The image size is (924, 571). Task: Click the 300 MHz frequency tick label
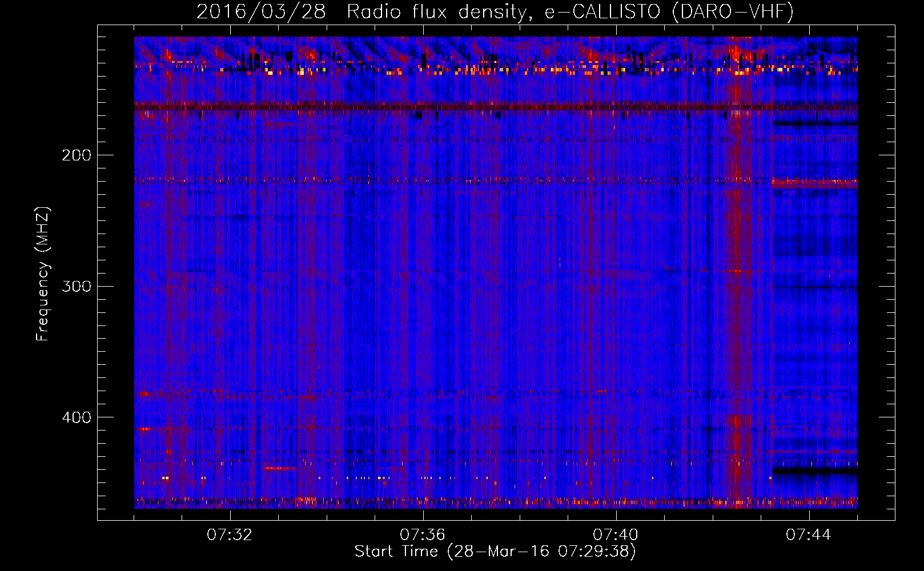[x=77, y=286]
